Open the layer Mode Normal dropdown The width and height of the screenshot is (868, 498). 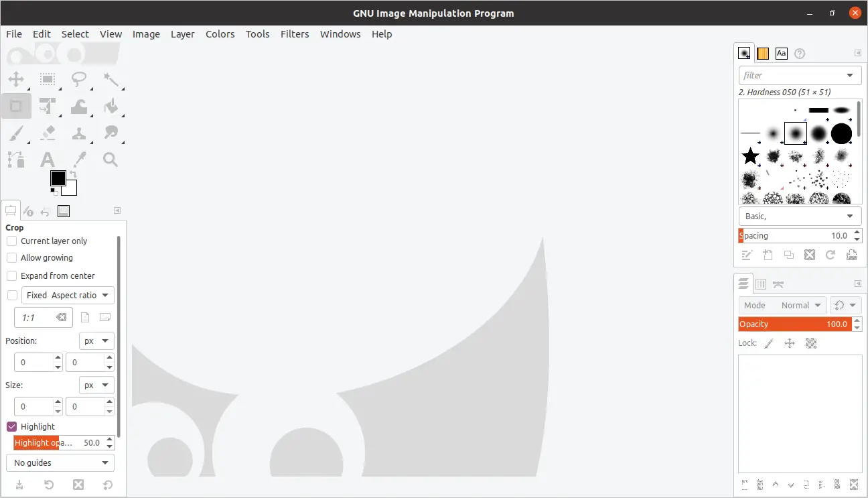pyautogui.click(x=782, y=305)
